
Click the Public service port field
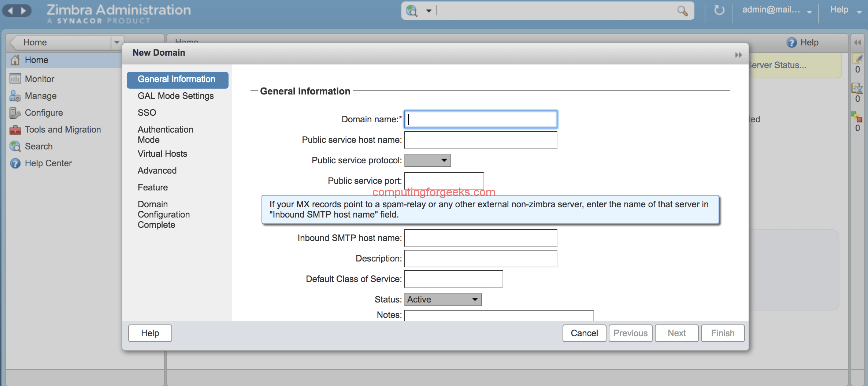coord(444,181)
